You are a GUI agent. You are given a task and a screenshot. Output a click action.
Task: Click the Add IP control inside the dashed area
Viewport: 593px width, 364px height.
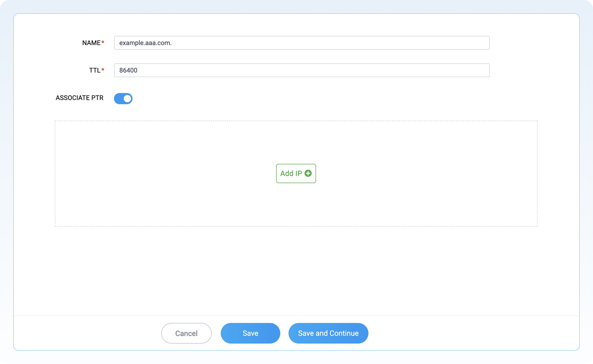[x=296, y=173]
